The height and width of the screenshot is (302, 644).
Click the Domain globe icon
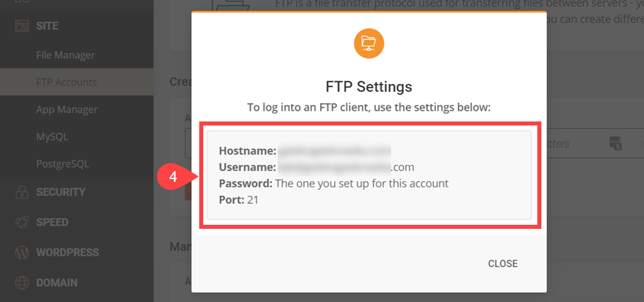pos(21,283)
